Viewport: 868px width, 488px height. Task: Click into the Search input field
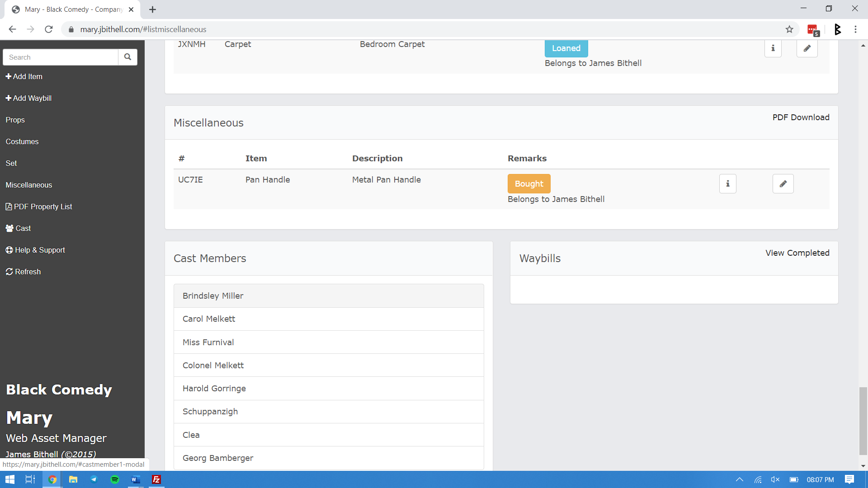61,57
